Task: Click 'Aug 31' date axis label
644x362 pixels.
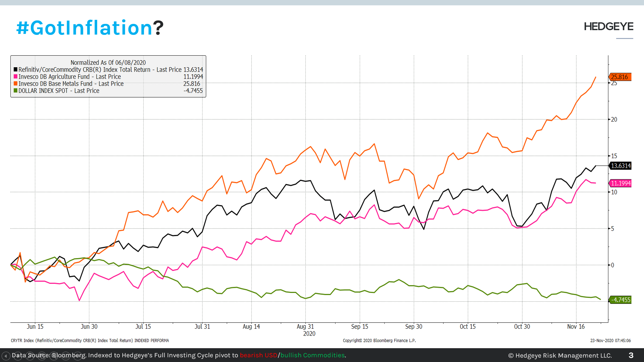Action: 305,326
